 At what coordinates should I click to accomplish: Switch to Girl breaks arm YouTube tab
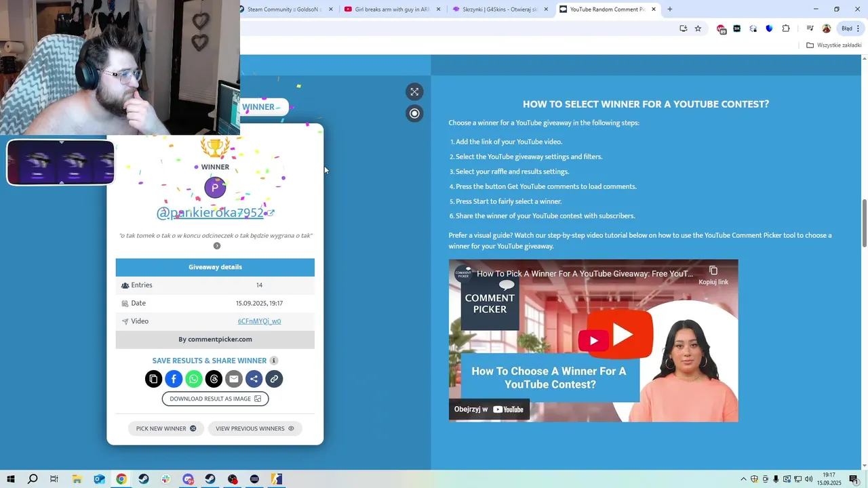(391, 9)
